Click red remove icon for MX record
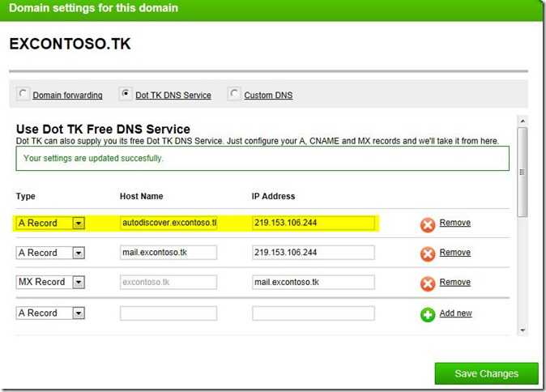Image resolution: width=546 pixels, height=392 pixels. point(428,283)
